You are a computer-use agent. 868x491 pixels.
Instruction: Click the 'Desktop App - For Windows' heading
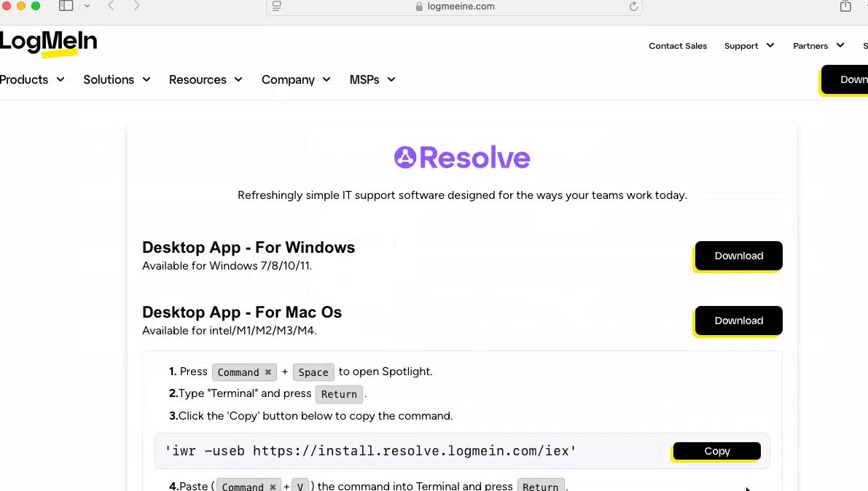pyautogui.click(x=249, y=248)
